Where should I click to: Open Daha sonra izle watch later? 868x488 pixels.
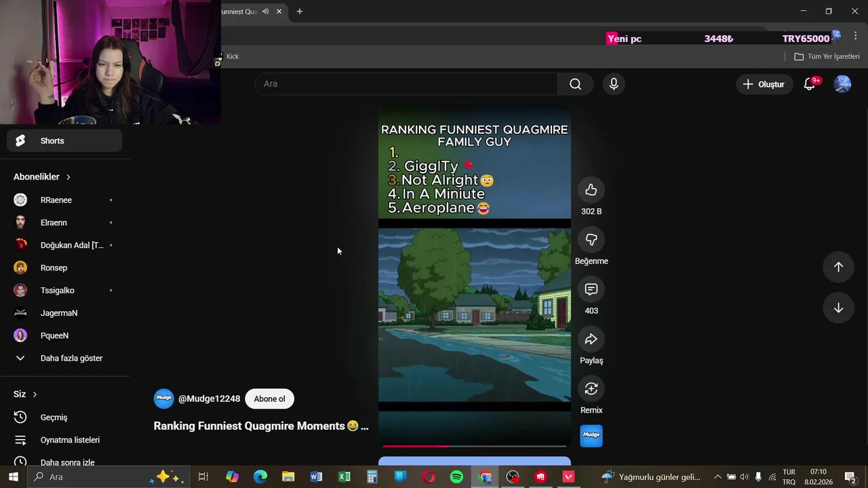point(64,462)
